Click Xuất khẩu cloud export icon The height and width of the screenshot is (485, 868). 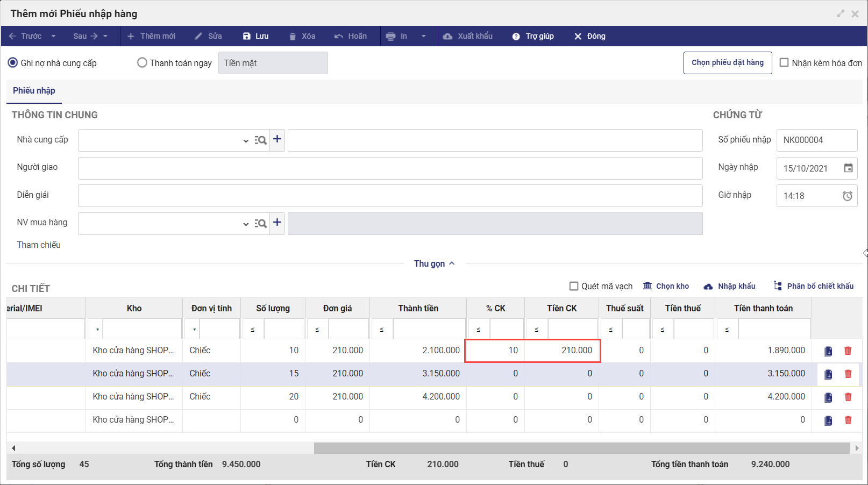[x=447, y=36]
